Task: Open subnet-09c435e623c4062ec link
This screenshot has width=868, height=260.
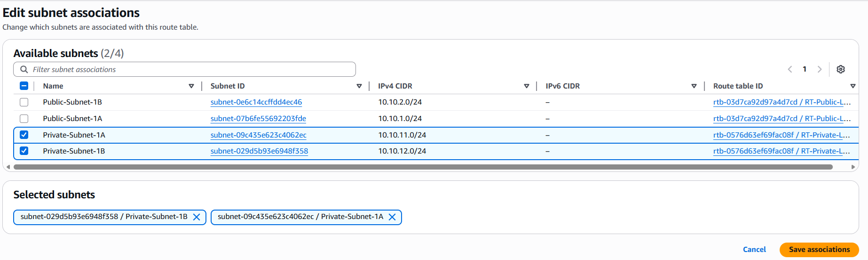Action: tap(258, 135)
